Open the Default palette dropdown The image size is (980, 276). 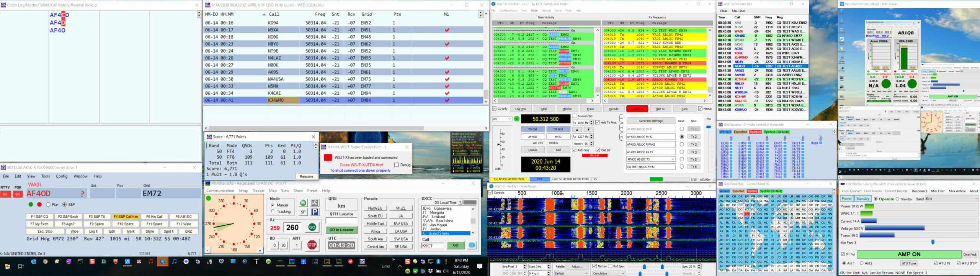[x=572, y=273]
